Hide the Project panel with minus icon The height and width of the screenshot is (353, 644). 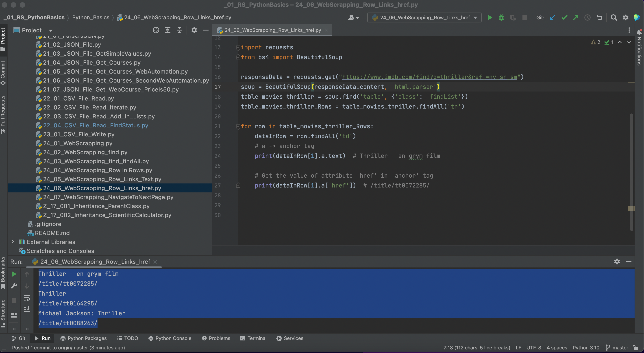206,30
